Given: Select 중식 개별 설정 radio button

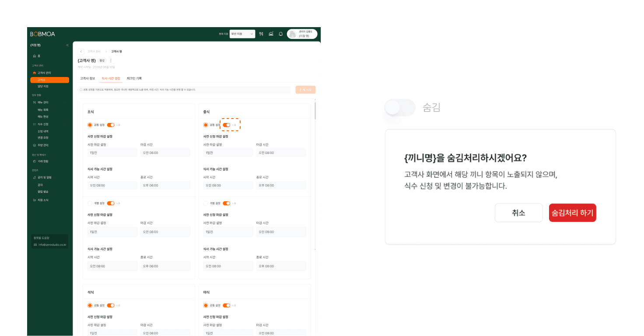Looking at the screenshot, I should tap(206, 203).
